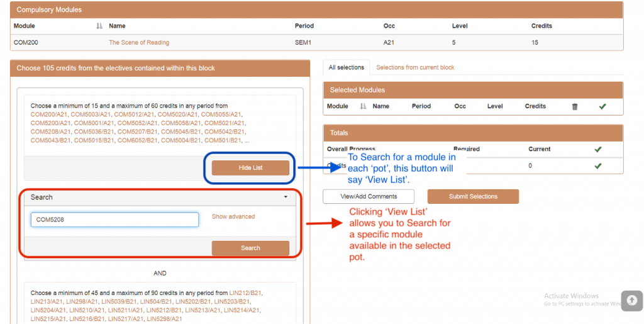This screenshot has height=324, width=644.
Task: Click the Submit Selections button
Action: (x=473, y=196)
